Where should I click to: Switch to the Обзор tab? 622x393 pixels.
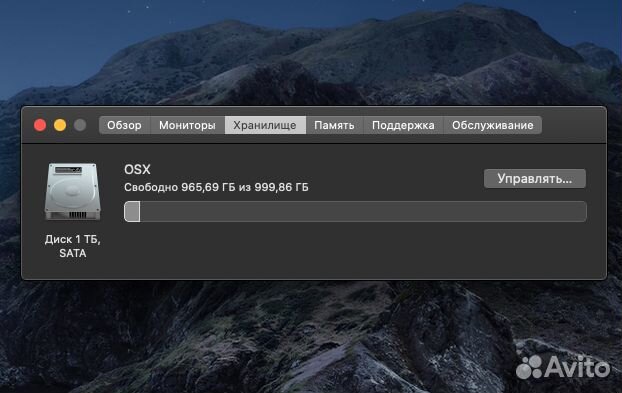(x=124, y=125)
